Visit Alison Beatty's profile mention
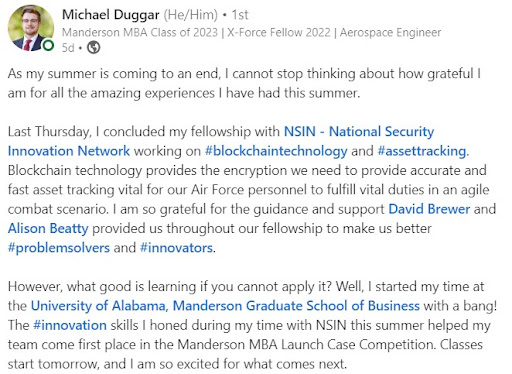512x374 pixels. pos(48,228)
